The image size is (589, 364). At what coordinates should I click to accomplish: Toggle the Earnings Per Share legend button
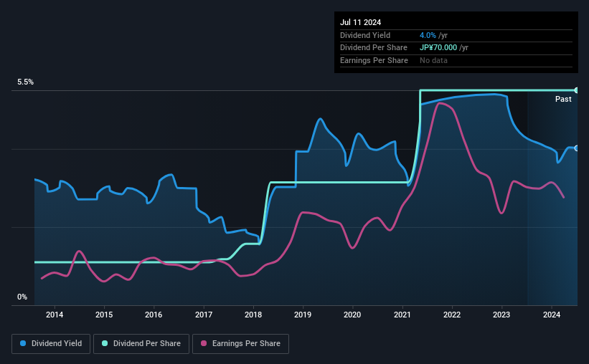pyautogui.click(x=240, y=344)
